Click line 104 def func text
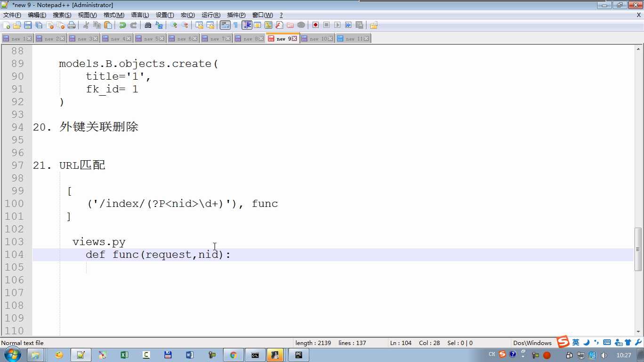644x362 pixels. click(x=158, y=255)
